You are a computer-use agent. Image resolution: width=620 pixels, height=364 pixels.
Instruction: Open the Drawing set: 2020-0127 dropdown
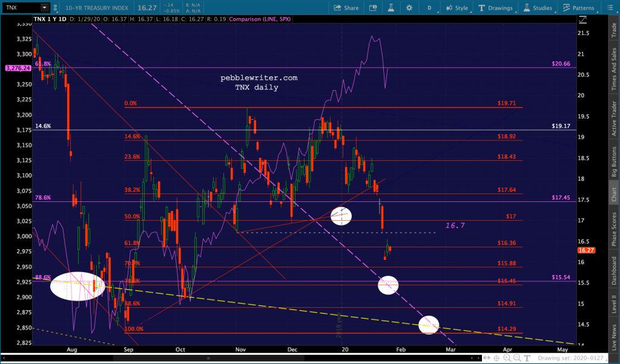(573, 358)
